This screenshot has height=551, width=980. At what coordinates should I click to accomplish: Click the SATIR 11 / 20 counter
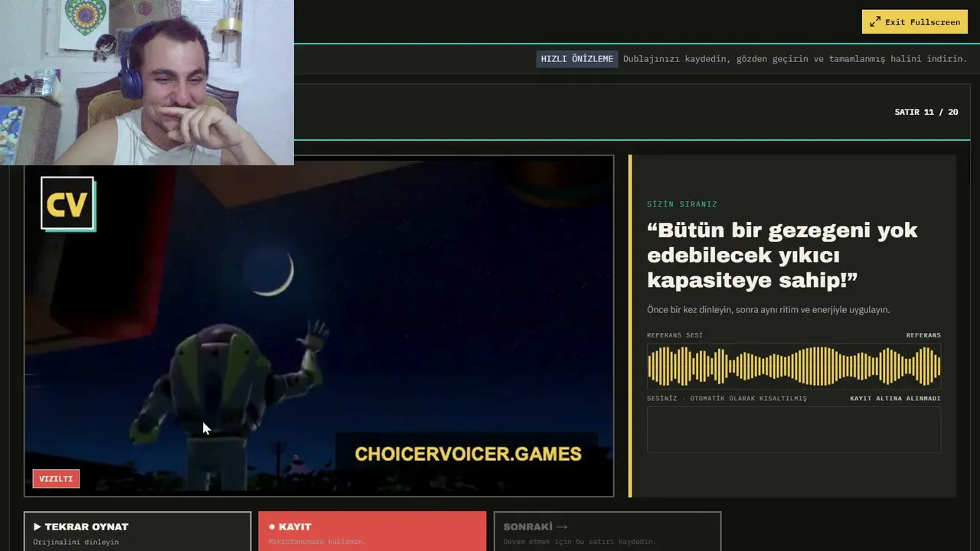[926, 112]
